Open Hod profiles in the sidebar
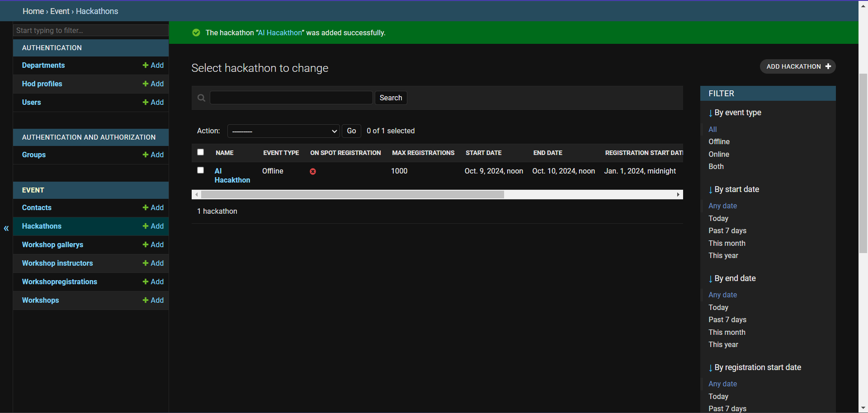 (42, 84)
